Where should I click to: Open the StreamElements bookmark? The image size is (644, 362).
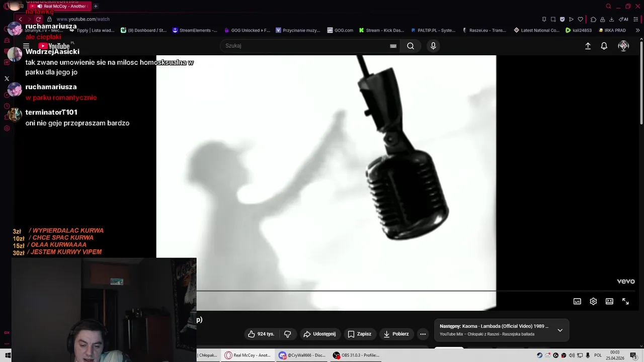point(195,30)
